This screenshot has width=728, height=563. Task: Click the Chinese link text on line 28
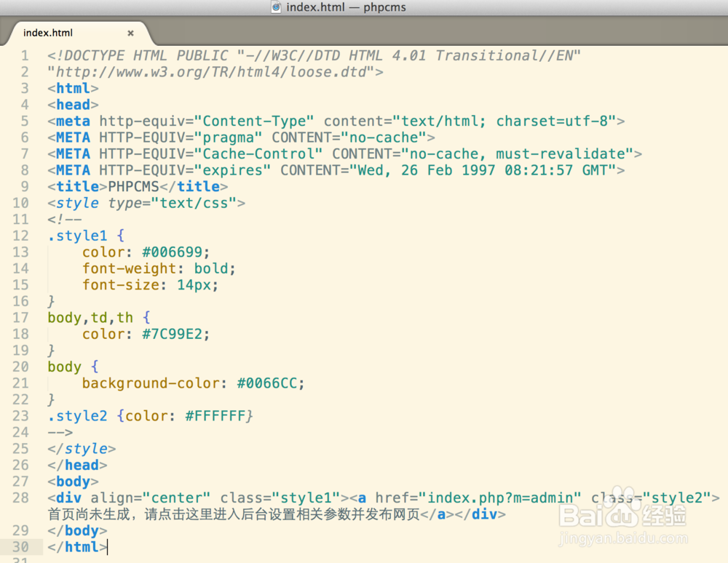234,514
